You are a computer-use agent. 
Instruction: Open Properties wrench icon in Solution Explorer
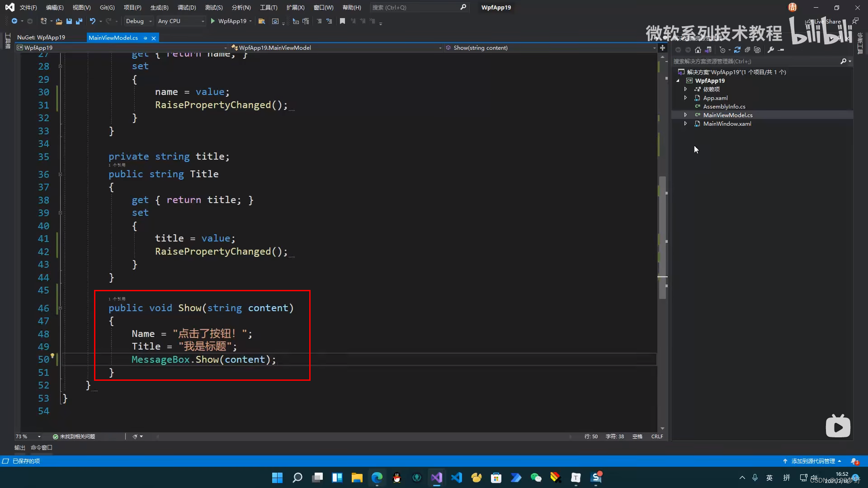tap(771, 50)
